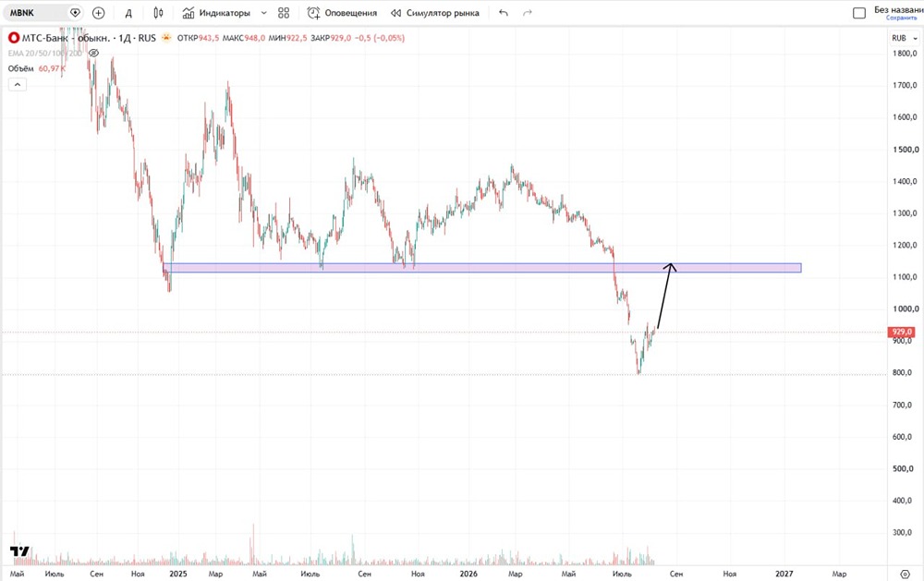Open the Индикаторы indicators dialog
The image size is (924, 581).
click(216, 12)
